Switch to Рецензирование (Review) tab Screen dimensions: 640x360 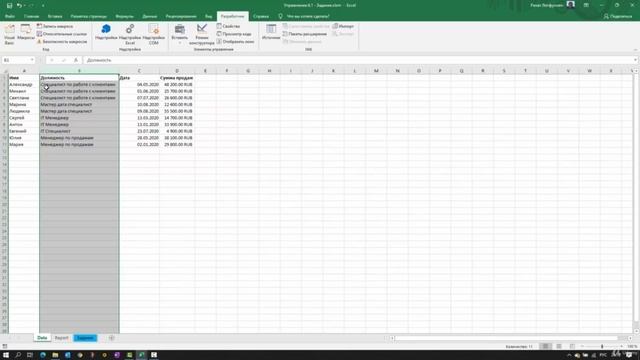tap(181, 16)
